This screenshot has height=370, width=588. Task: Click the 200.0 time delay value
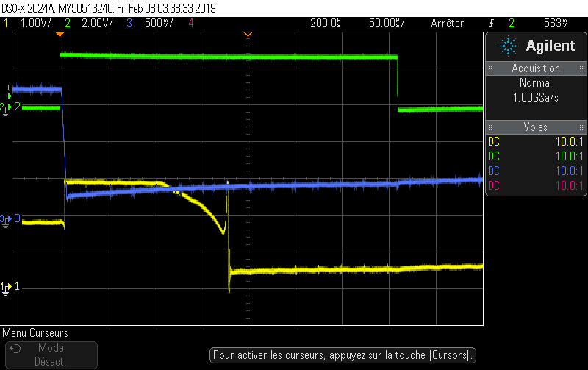[x=326, y=24]
